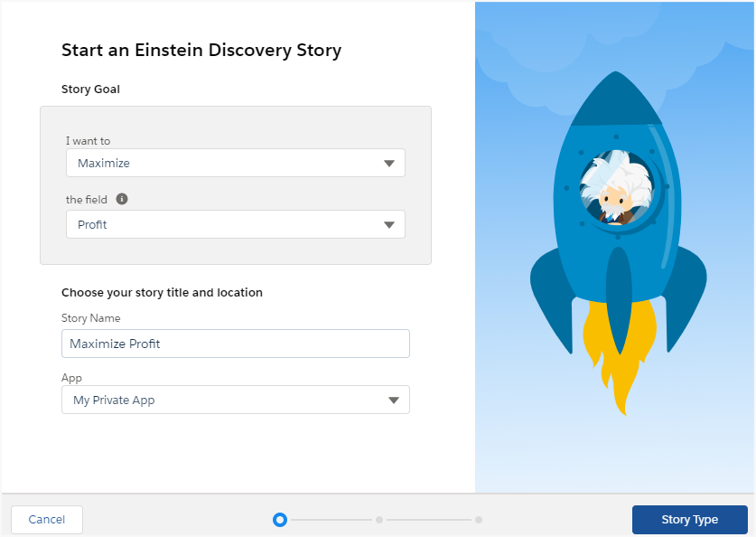Click the Einstein character in the rocket window
The height and width of the screenshot is (537, 756).
pos(616,188)
